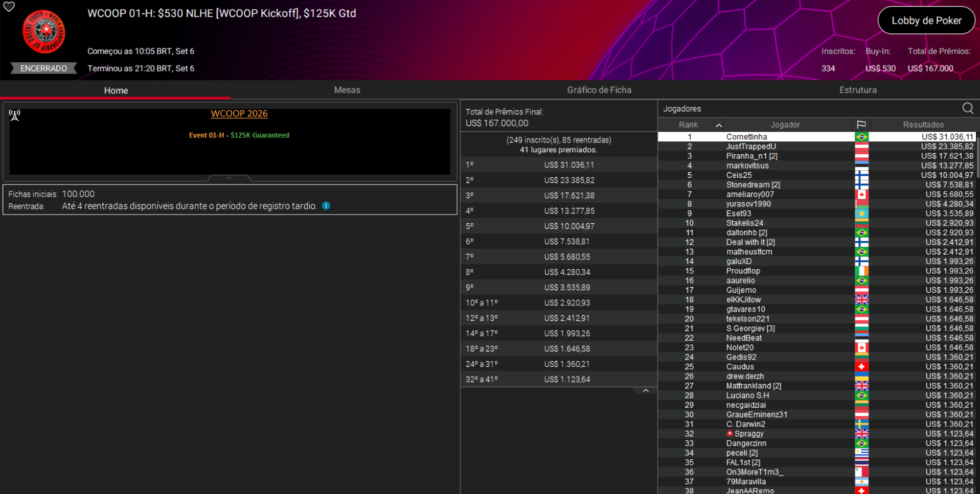
Task: Select player row drew.derzh
Action: tap(817, 377)
